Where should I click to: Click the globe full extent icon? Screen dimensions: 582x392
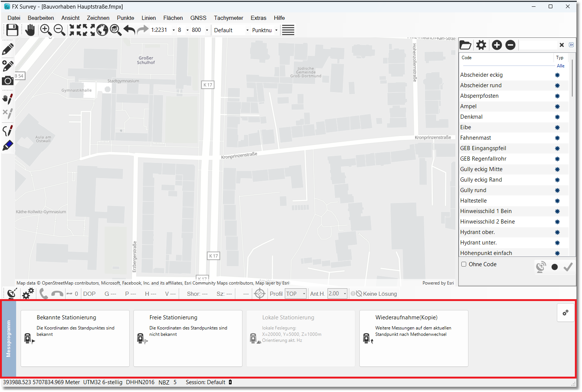click(102, 30)
